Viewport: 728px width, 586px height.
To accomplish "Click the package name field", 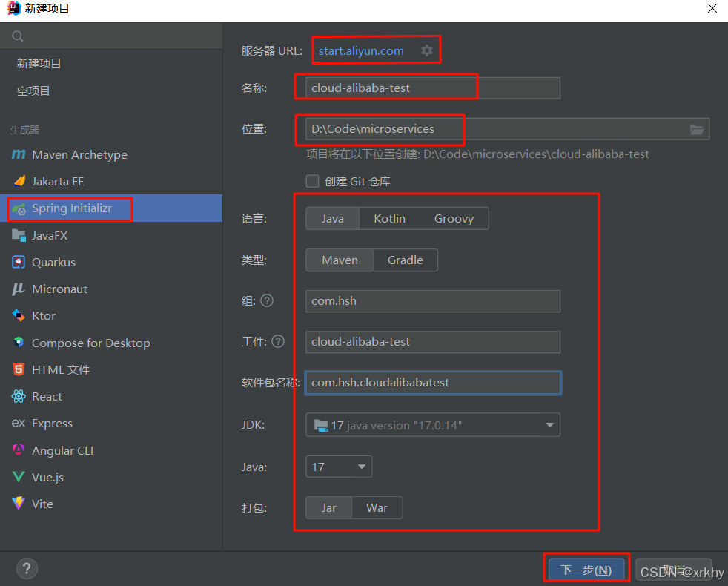I will click(x=433, y=383).
